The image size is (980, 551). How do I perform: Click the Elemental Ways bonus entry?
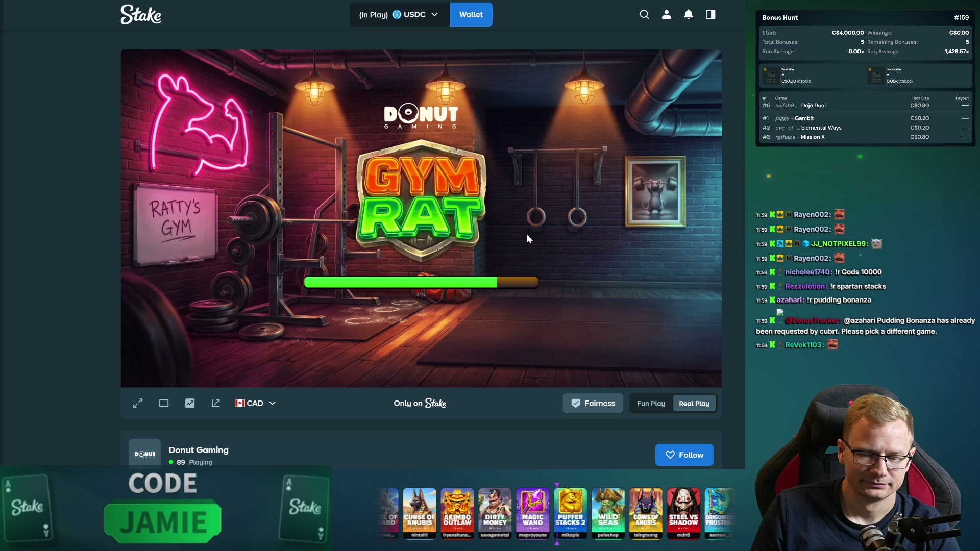coord(865,128)
